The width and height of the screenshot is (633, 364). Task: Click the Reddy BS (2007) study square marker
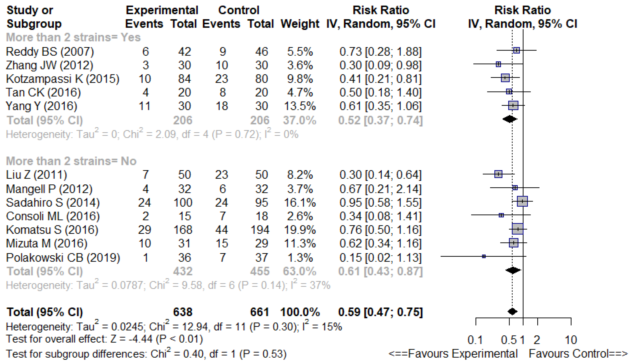516,51
